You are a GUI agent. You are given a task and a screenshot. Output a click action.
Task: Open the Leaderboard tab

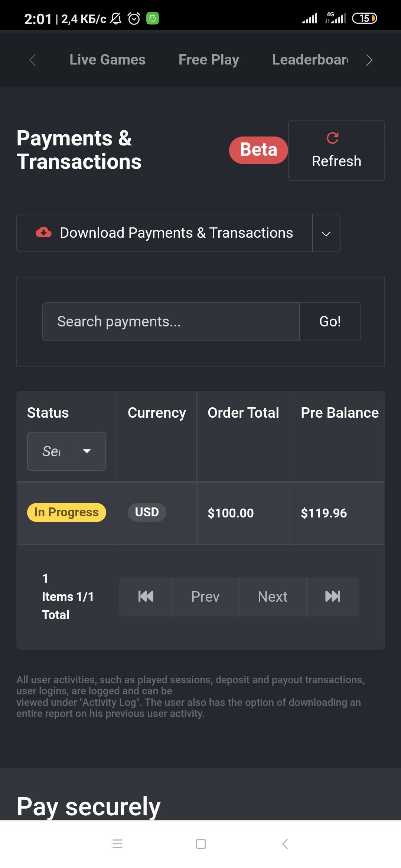pyautogui.click(x=310, y=60)
